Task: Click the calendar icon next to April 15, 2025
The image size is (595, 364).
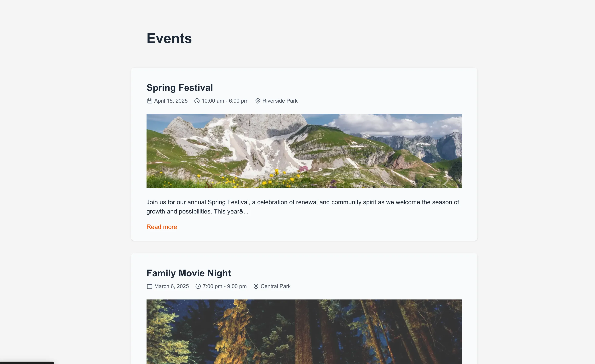Action: click(149, 101)
